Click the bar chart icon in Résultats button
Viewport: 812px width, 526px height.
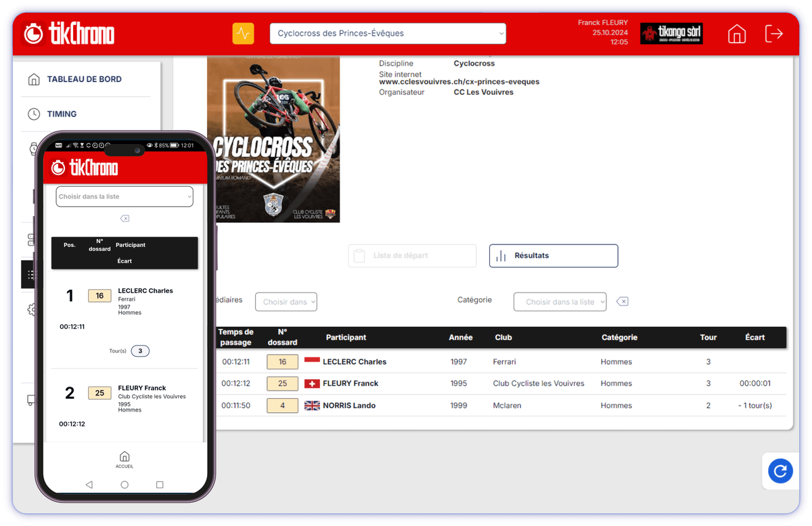coord(501,256)
